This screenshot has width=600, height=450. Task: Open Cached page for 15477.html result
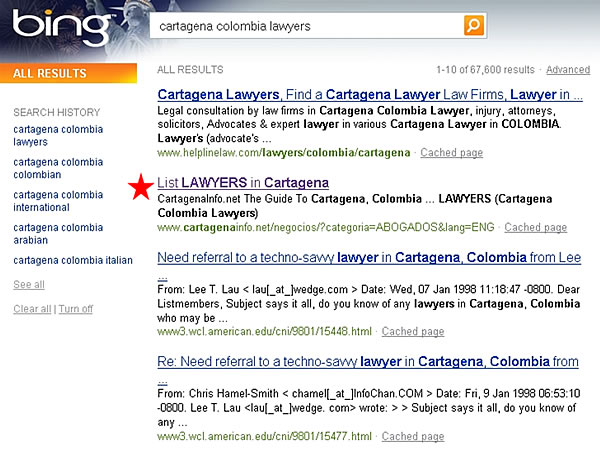(413, 436)
